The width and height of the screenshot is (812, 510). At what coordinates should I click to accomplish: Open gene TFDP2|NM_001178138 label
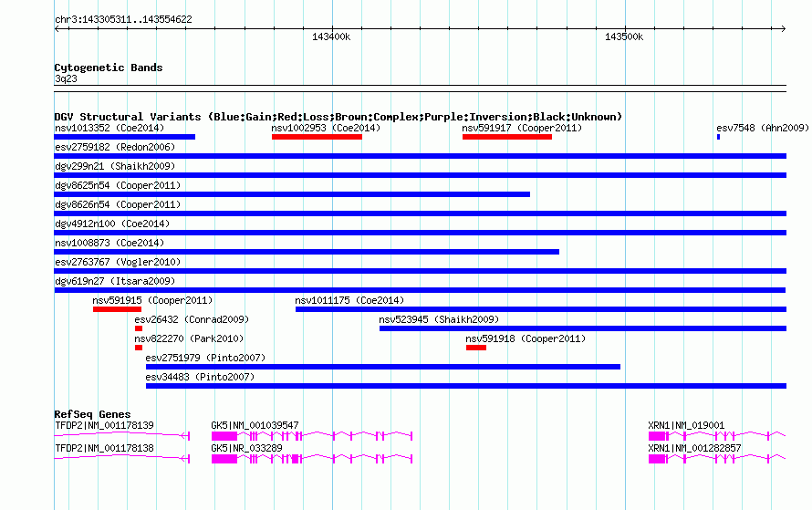[104, 448]
